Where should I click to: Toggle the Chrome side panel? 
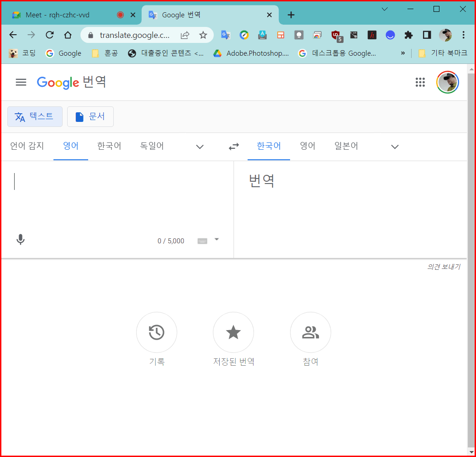tap(427, 35)
